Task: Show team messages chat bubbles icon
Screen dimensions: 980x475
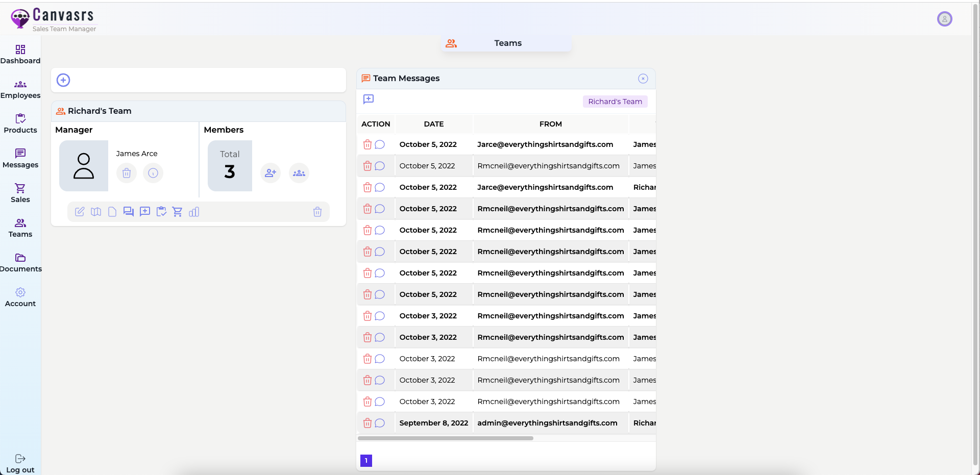Action: point(129,212)
